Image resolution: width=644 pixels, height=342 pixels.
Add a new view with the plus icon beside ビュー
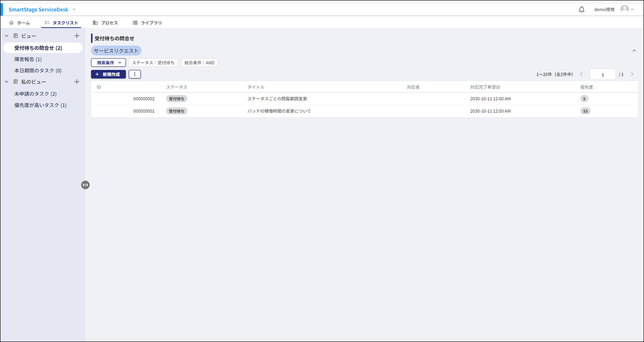(x=77, y=36)
